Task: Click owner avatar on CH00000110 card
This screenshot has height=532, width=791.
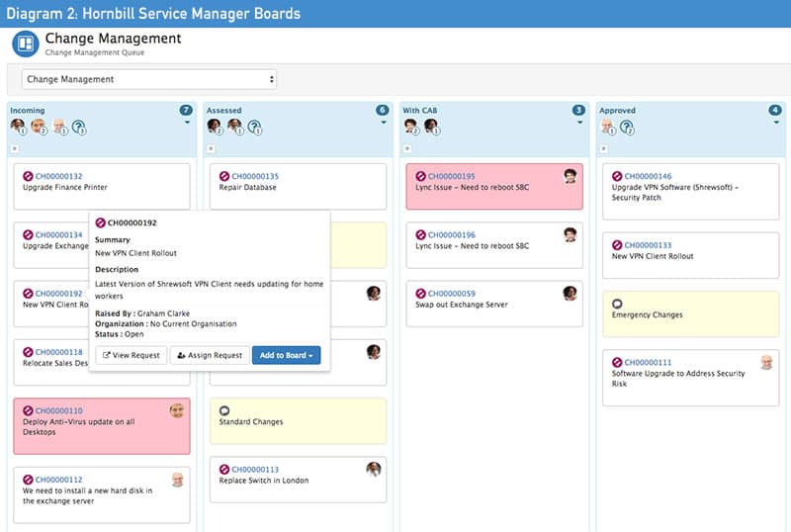Action: click(177, 410)
